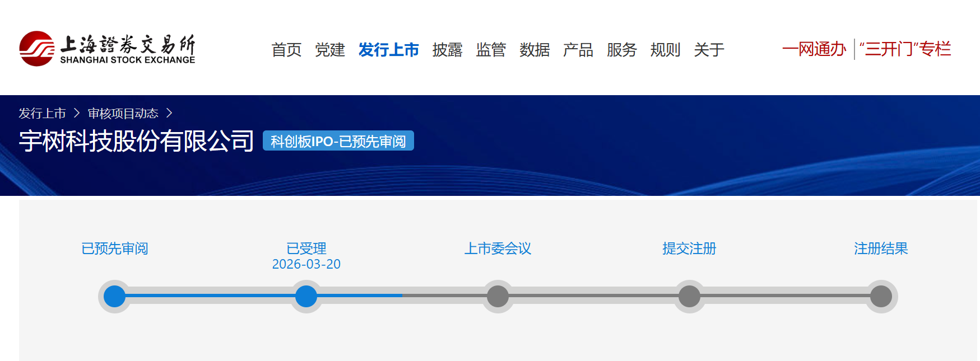This screenshot has height=361, width=980.
Task: Open the "三开门"专栏 link
Action: [905, 49]
